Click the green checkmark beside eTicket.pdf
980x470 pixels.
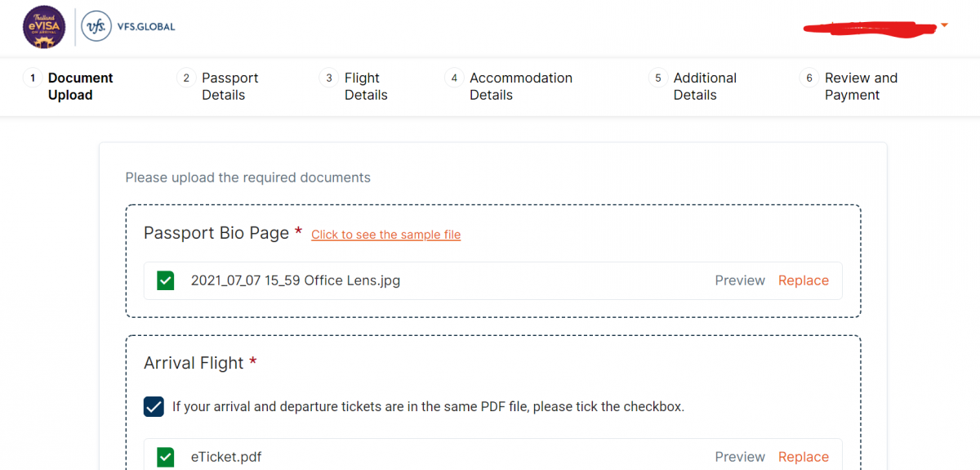(x=166, y=457)
